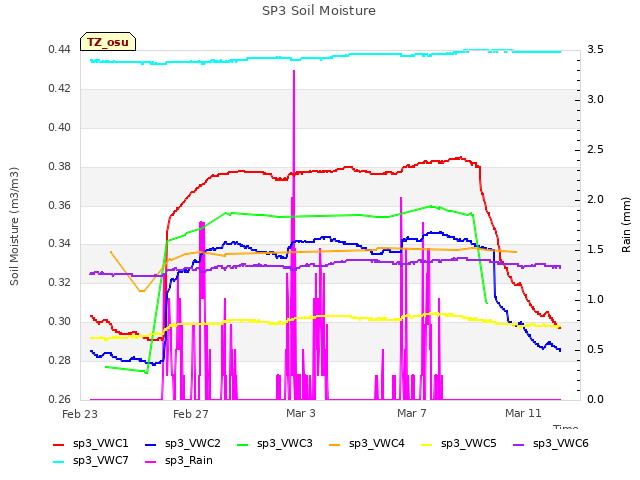Click the sp3_VWC1 legend entry
Image resolution: width=640 pixels, height=480 pixels.
(91, 444)
